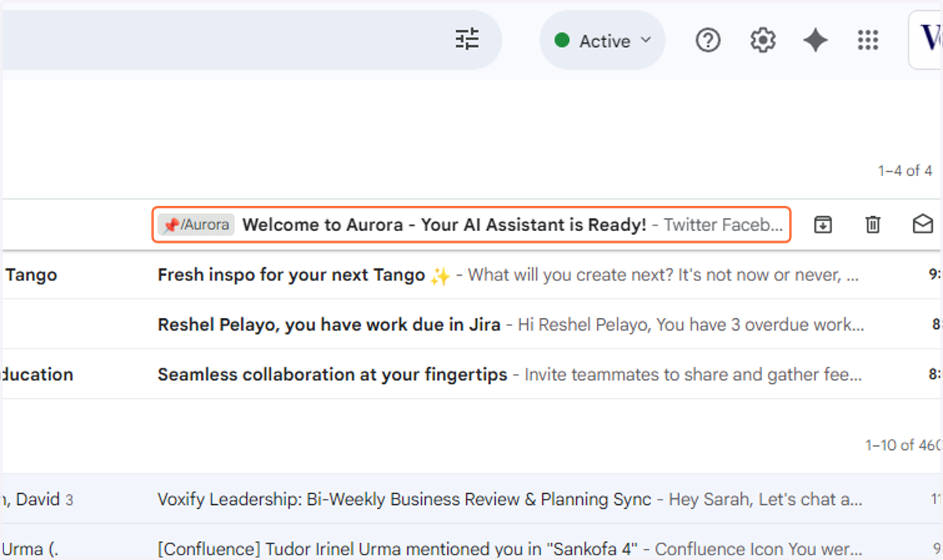The height and width of the screenshot is (560, 943).
Task: Open "Fresh inspo for your next Tango" email
Action: 472,276
